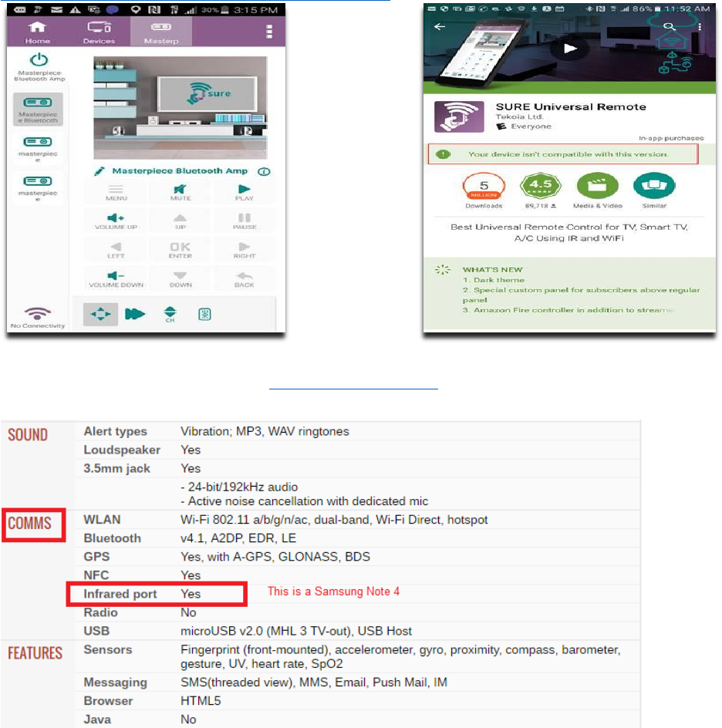Click the sure TV room preview image
Image resolution: width=722 pixels, height=728 pixels.
pyautogui.click(x=180, y=108)
